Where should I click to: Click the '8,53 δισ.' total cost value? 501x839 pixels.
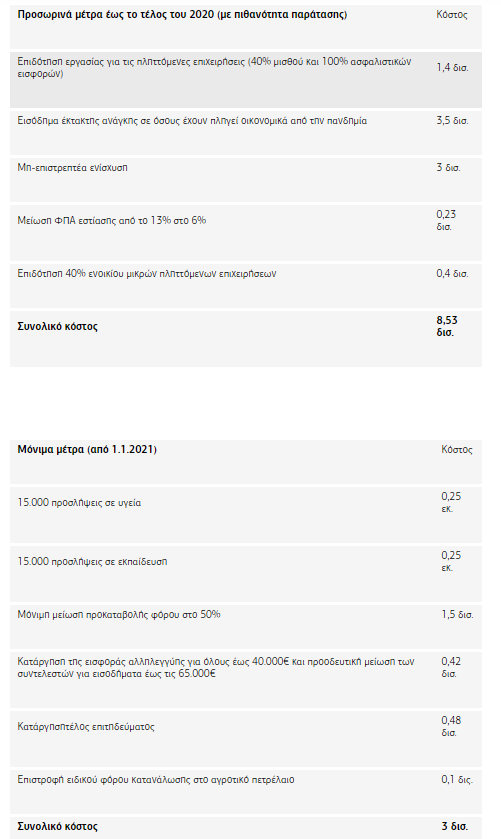447,326
